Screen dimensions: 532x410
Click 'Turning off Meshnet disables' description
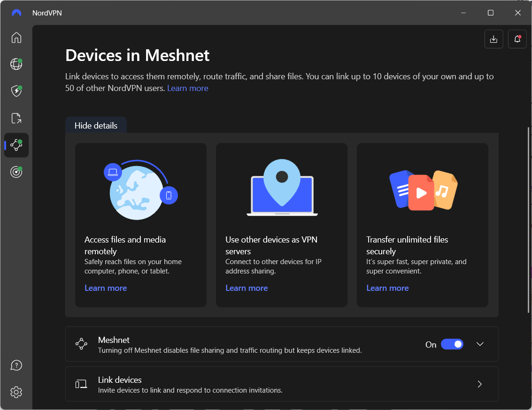click(x=230, y=350)
